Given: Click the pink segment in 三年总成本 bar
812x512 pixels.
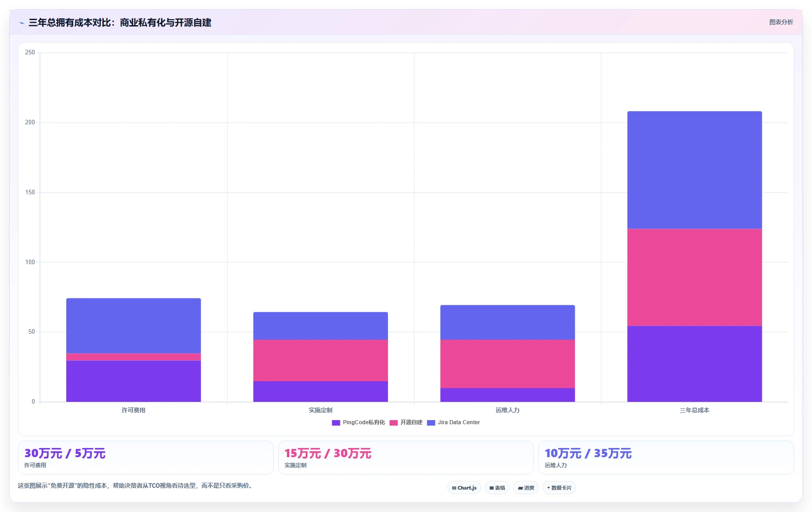Looking at the screenshot, I should [695, 277].
